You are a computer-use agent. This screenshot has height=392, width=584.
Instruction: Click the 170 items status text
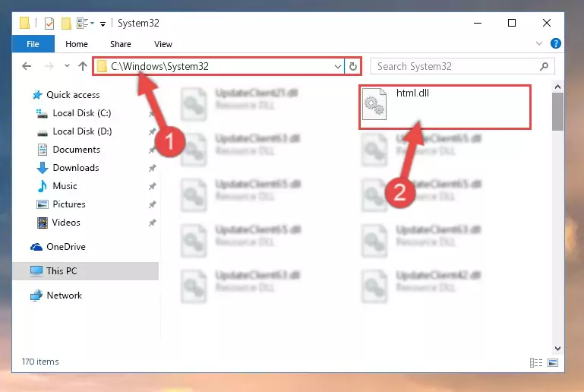tap(40, 362)
